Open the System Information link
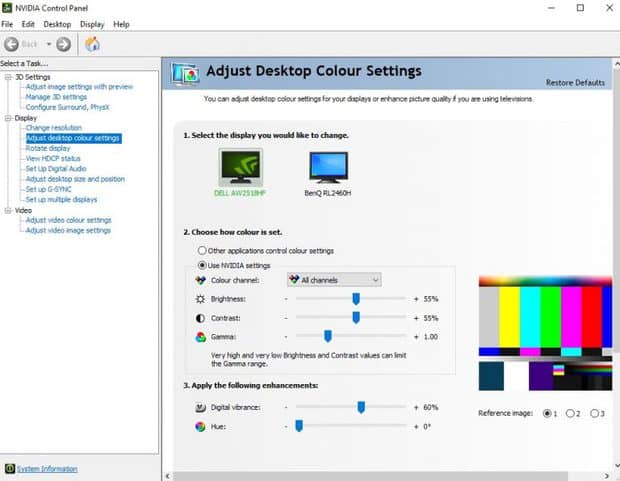Image resolution: width=620 pixels, height=481 pixels. click(x=46, y=469)
